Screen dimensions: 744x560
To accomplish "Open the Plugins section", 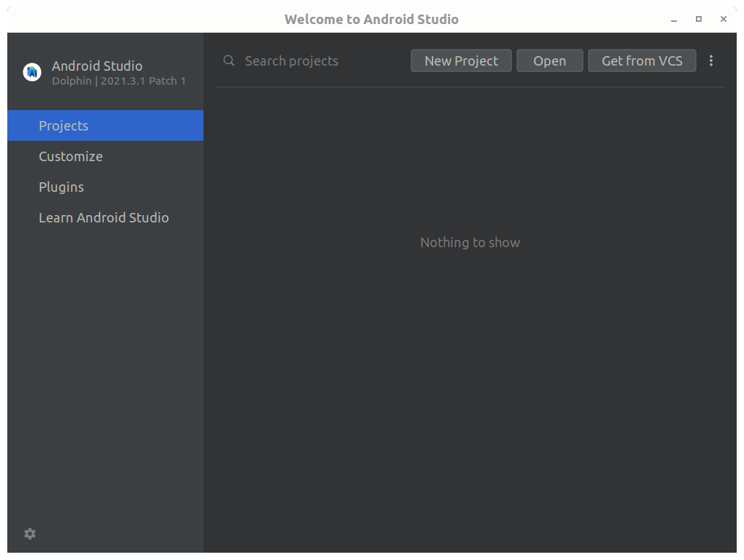I will click(61, 187).
